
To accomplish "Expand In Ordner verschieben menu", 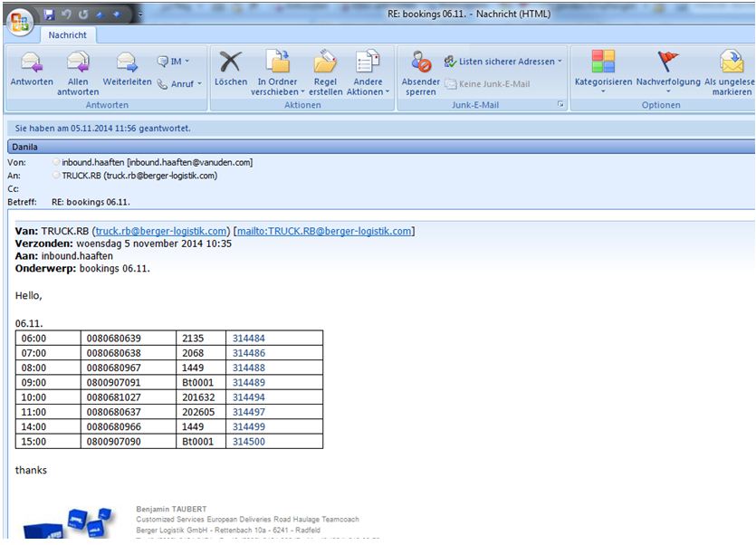I will [277, 73].
